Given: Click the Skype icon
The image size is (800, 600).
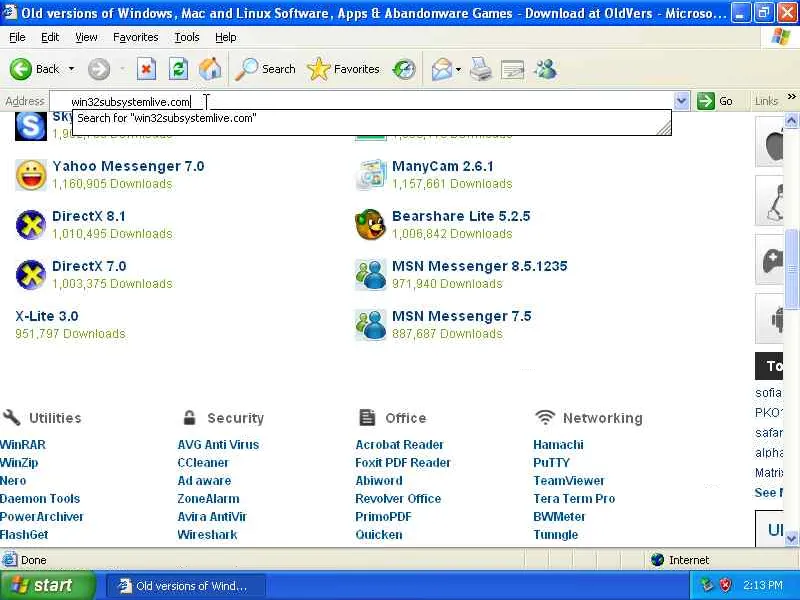Looking at the screenshot, I should click(x=31, y=126).
